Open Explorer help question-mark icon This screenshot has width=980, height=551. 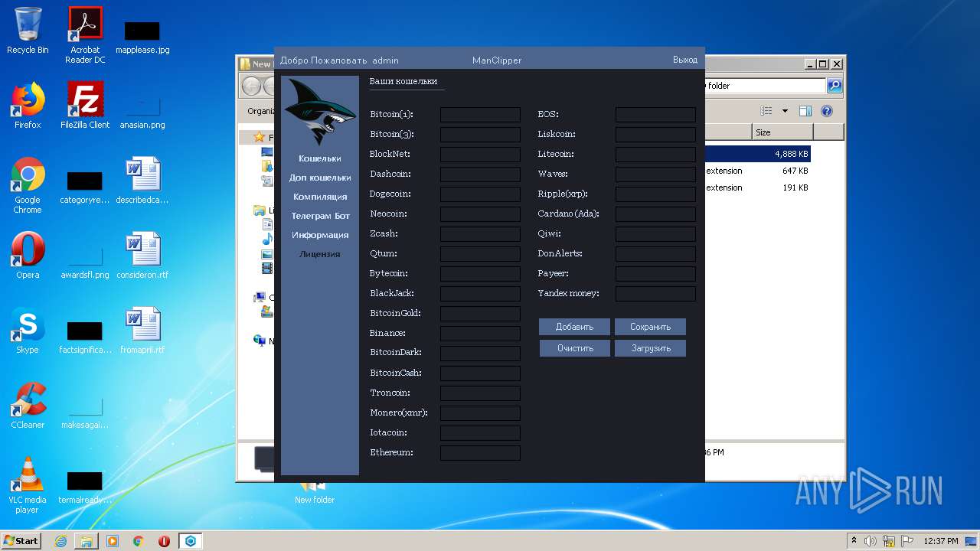pyautogui.click(x=827, y=111)
